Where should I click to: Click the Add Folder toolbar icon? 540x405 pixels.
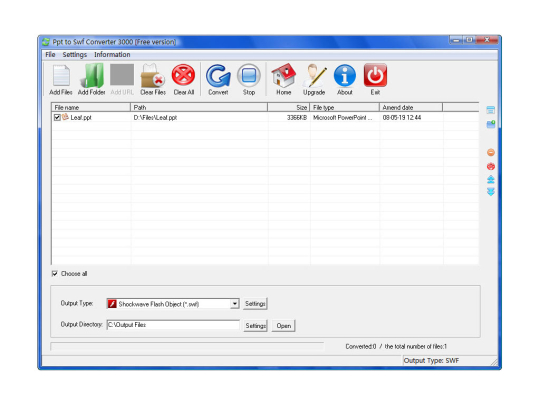(x=92, y=75)
